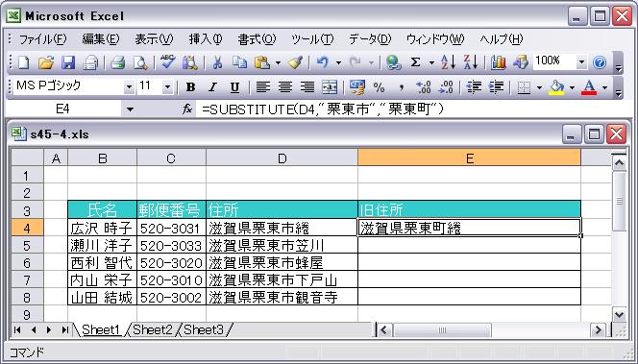Toggle Underline formatting
The image size is (638, 364).
point(234,87)
